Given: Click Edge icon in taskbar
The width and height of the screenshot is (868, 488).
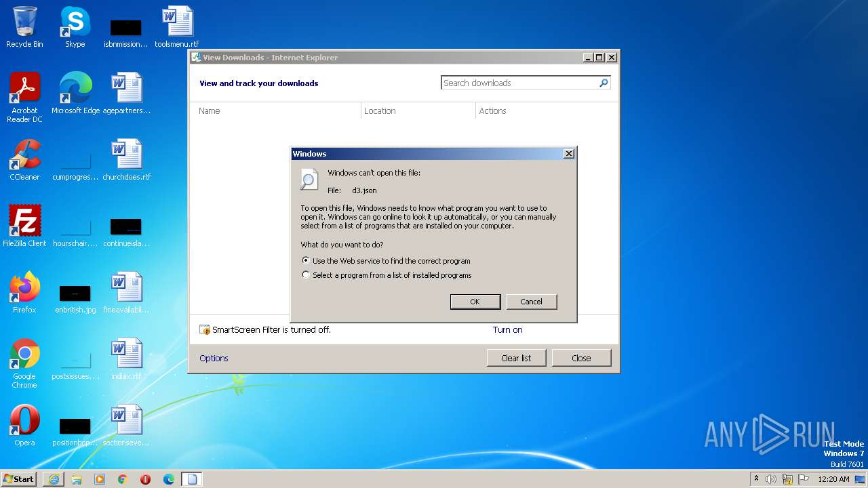Looking at the screenshot, I should point(168,479).
